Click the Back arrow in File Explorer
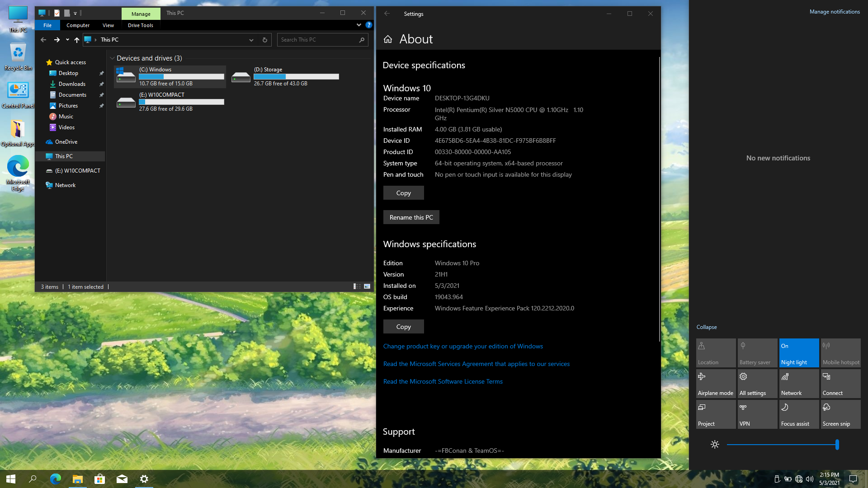Image resolution: width=868 pixels, height=488 pixels. pos(43,40)
